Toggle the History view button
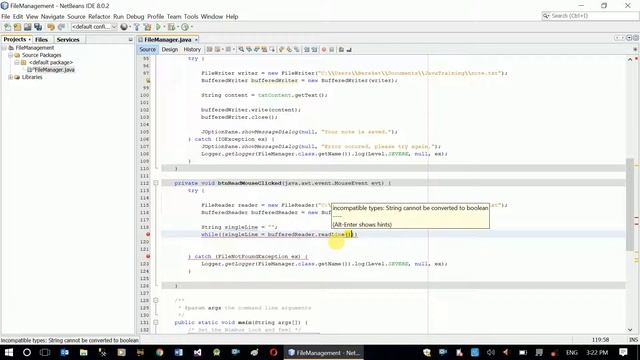 coord(192,50)
